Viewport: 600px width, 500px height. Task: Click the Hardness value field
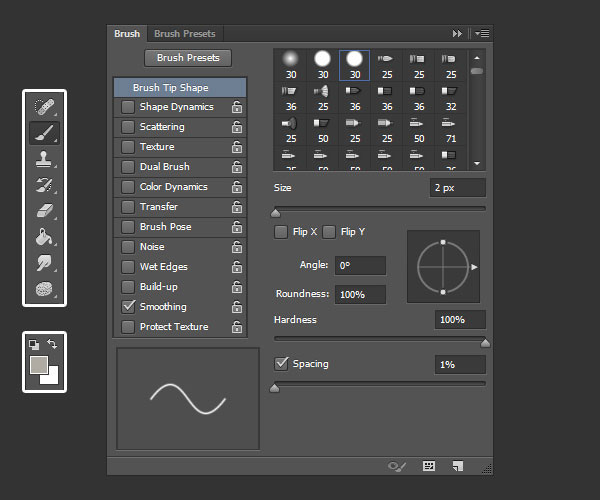[460, 320]
